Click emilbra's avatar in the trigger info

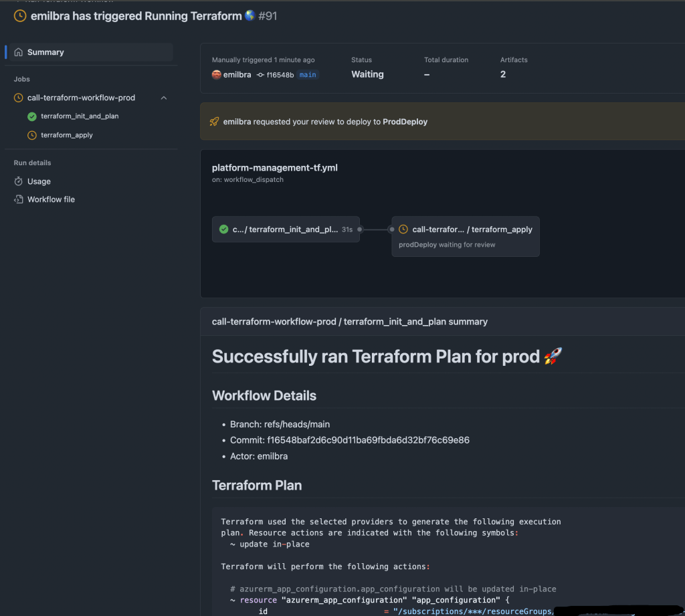(217, 75)
